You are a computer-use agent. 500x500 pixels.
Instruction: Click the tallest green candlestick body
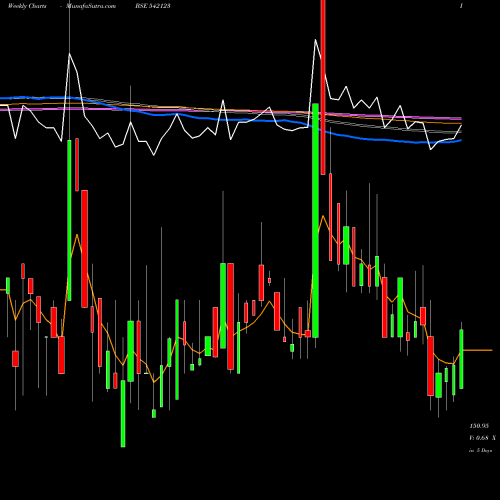click(315, 220)
